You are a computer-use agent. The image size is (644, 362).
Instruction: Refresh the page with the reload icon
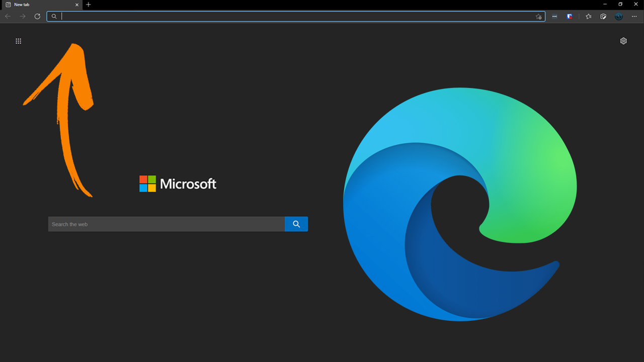pos(37,17)
